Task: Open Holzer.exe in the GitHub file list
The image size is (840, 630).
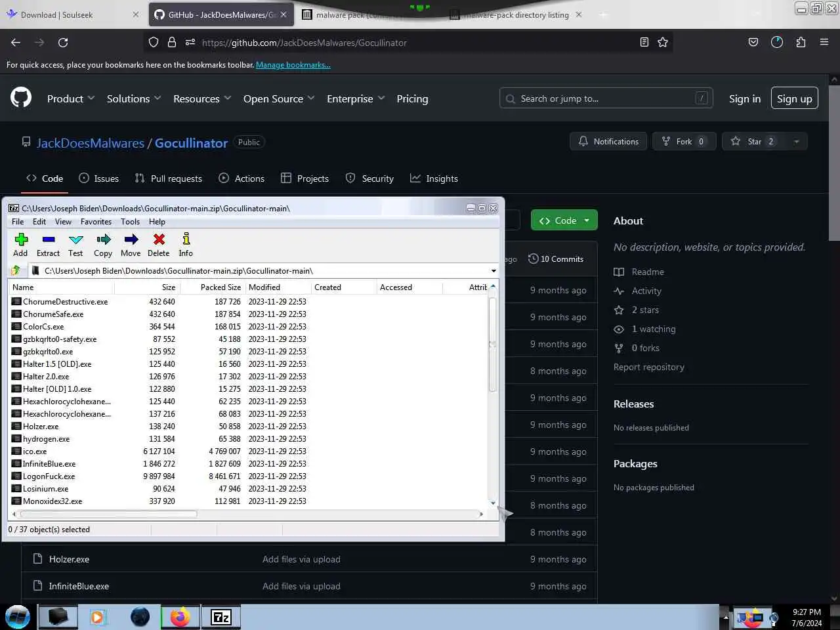Action: [69, 559]
